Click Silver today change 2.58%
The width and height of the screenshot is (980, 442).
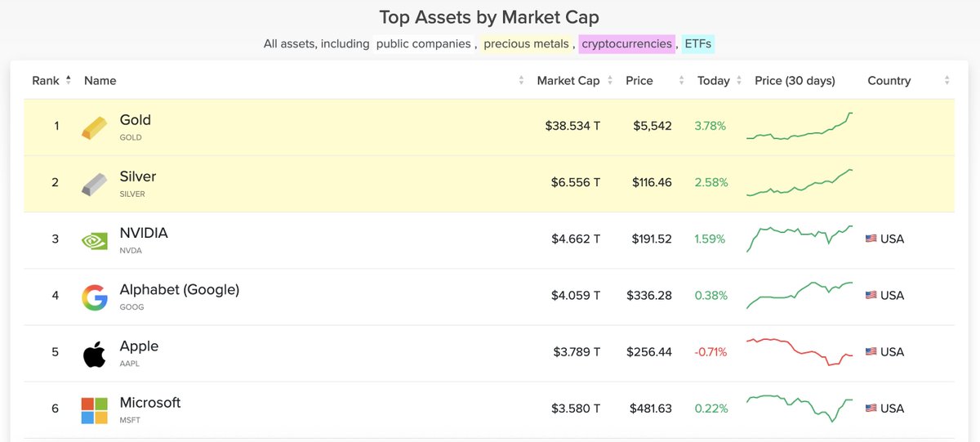pyautogui.click(x=710, y=182)
